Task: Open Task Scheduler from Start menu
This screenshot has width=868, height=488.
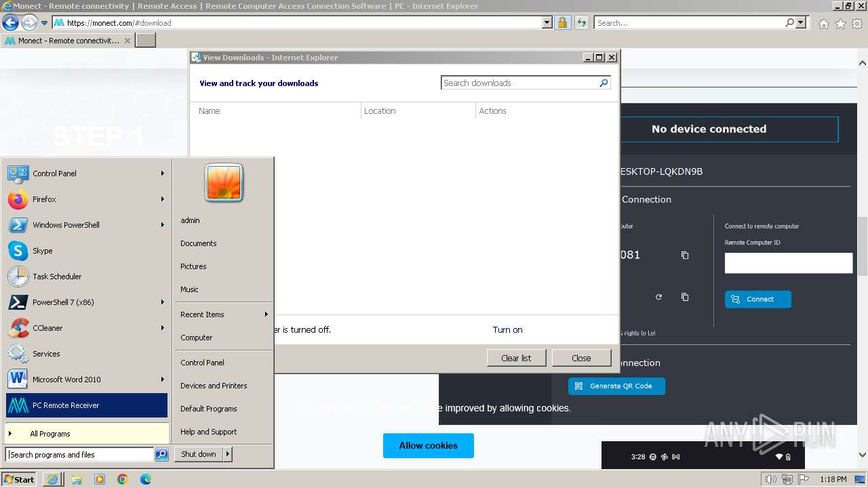Action: pyautogui.click(x=87, y=277)
